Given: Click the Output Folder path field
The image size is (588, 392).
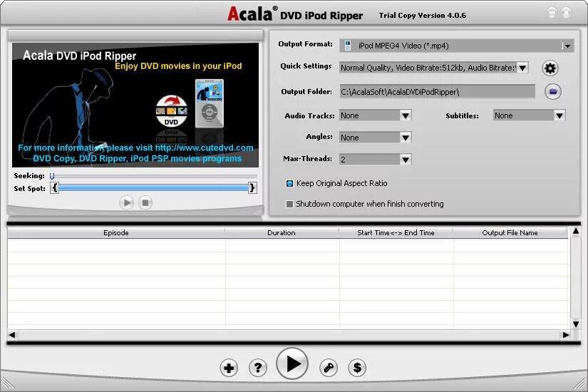Looking at the screenshot, I should [x=437, y=91].
